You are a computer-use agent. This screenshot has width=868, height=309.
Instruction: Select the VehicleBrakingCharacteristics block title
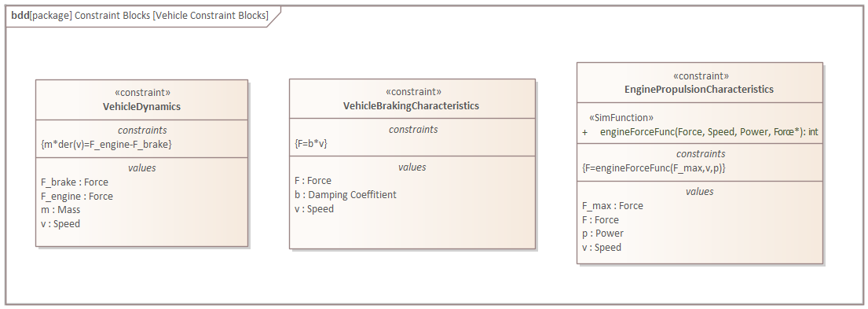pos(412,105)
